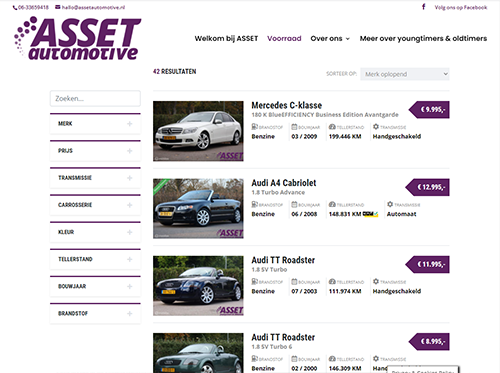Open the €8.995 Audi TT Roadster title
This screenshot has height=373, width=500.
coord(283,337)
